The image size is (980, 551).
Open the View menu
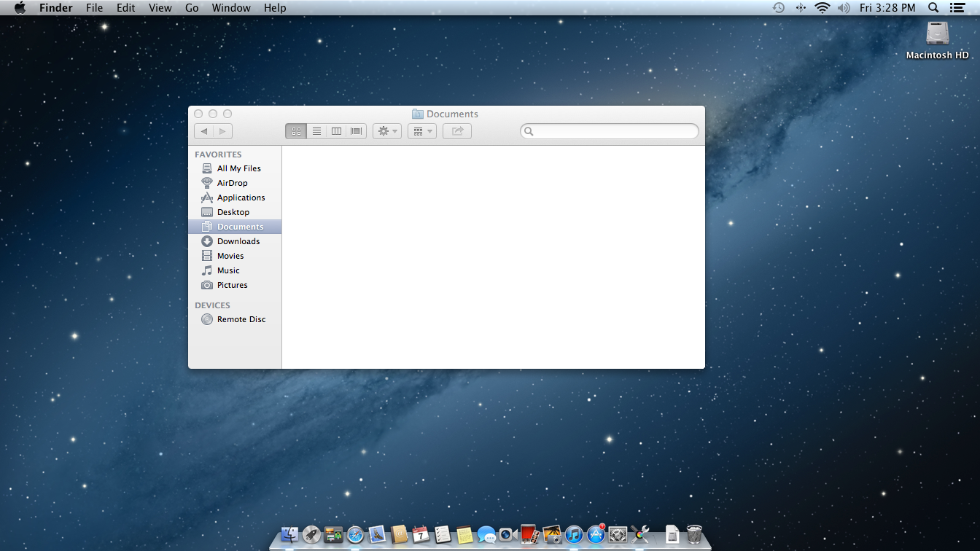[160, 8]
